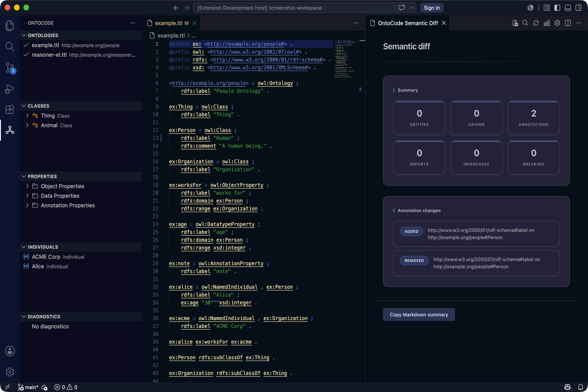Open errors and warnings count in status bar
588x392 pixels.
[66, 387]
